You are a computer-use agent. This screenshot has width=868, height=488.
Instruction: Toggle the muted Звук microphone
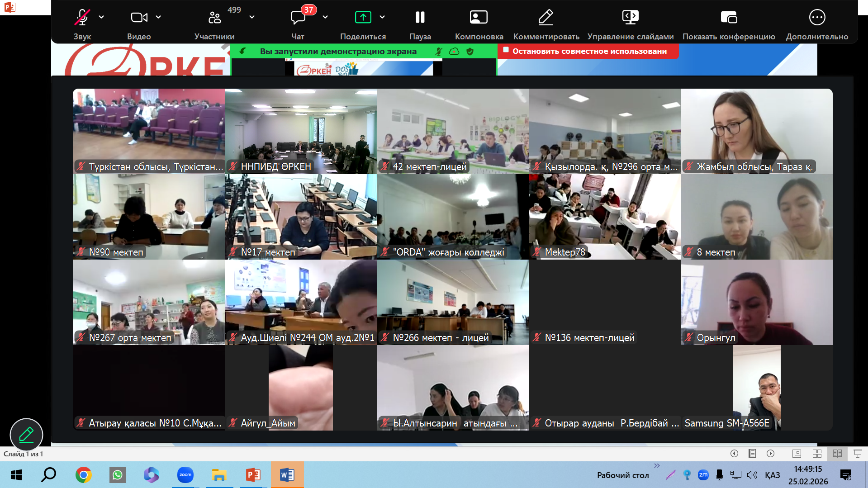tap(82, 18)
